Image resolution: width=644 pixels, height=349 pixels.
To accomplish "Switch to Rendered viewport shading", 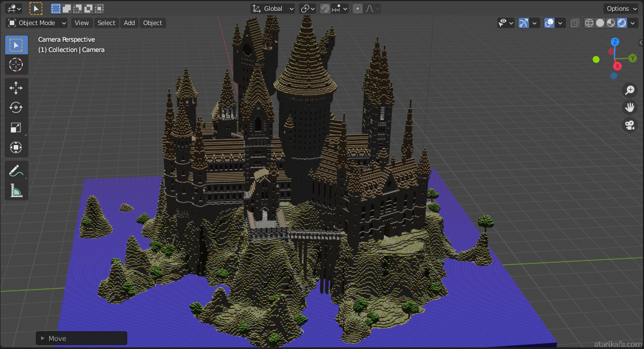I will tap(622, 23).
